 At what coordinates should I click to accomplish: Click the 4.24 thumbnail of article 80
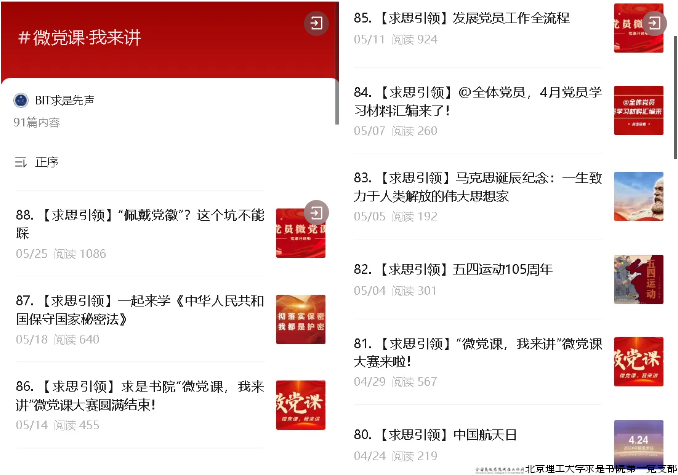[639, 444]
